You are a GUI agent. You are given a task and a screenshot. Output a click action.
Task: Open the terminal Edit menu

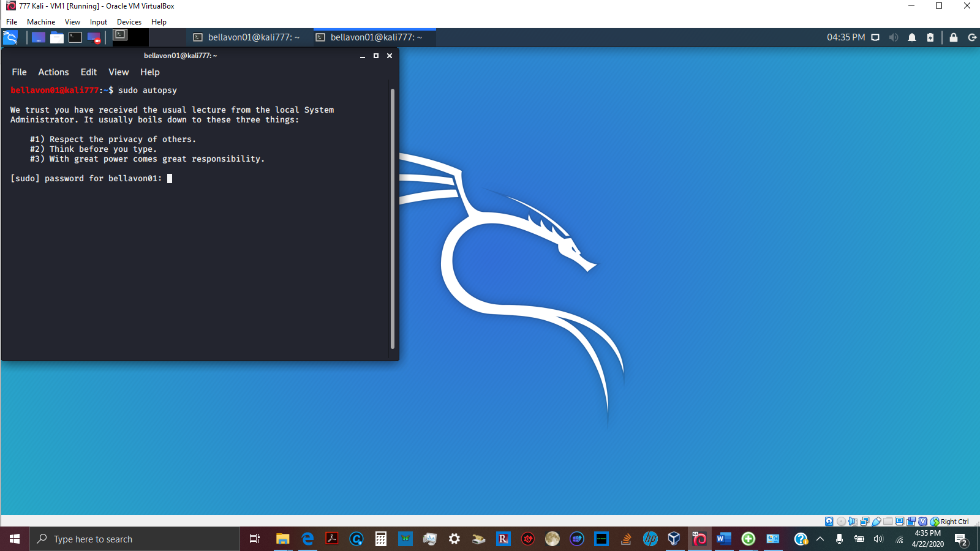pos(89,72)
